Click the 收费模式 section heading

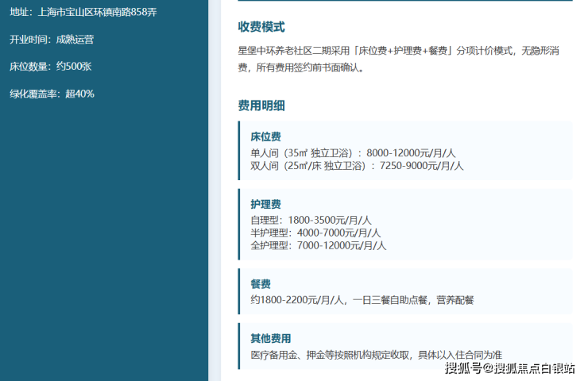pos(261,27)
